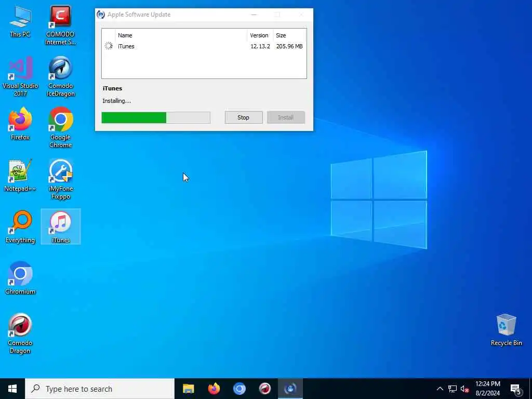Open Notepad++ desktop shortcut
532x399 pixels.
[x=20, y=176]
